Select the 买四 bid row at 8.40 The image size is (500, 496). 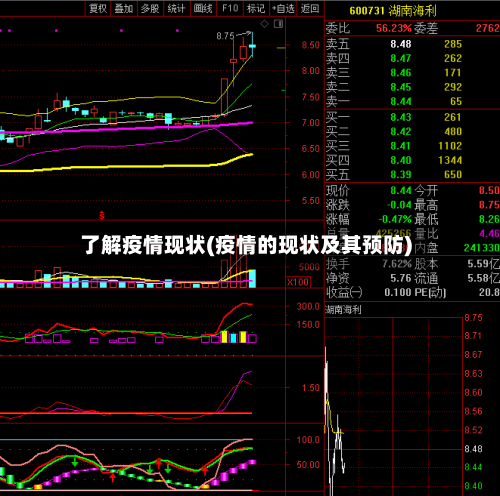412,160
